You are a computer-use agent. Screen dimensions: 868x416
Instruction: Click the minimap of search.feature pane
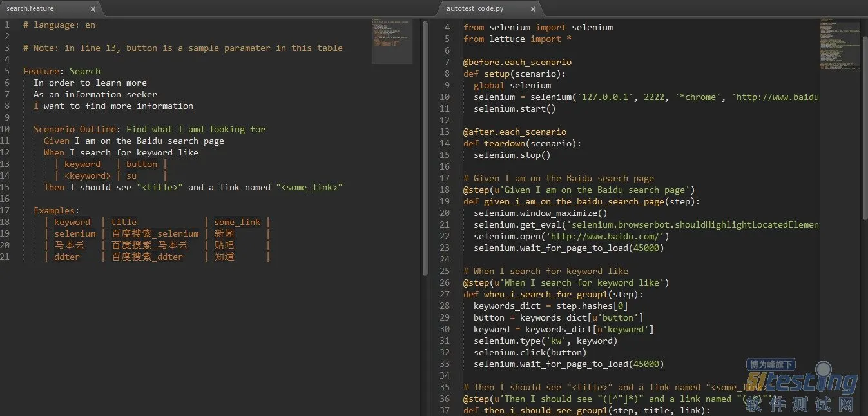pos(392,41)
